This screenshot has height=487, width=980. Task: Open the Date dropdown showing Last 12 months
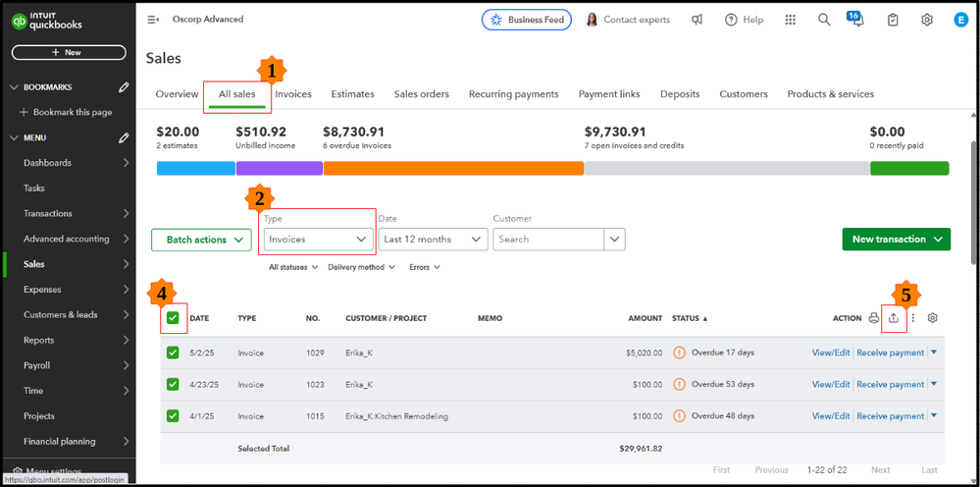(434, 239)
